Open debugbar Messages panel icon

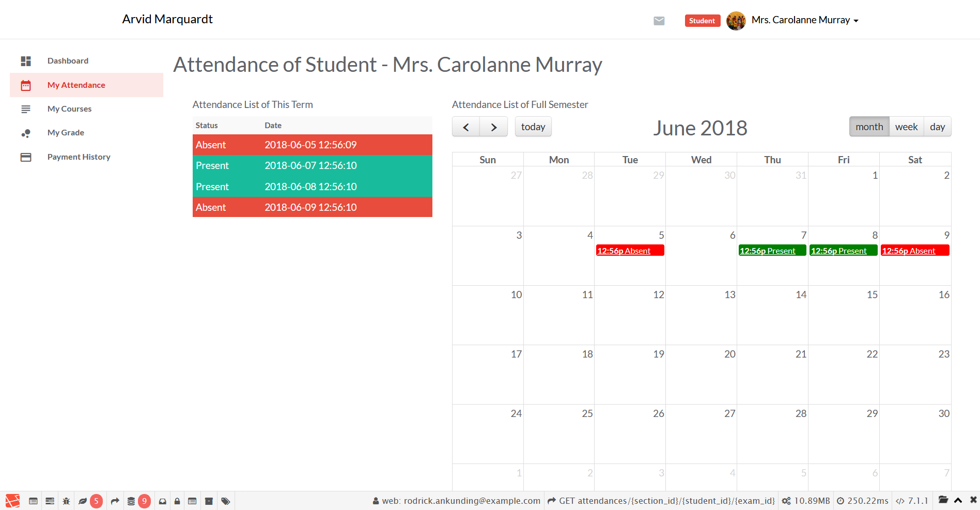pyautogui.click(x=33, y=501)
